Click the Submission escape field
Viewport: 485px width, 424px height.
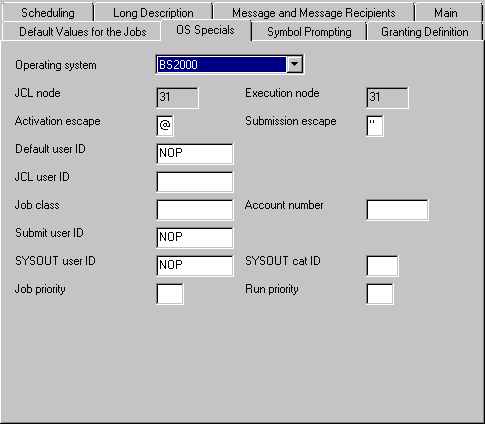(375, 126)
